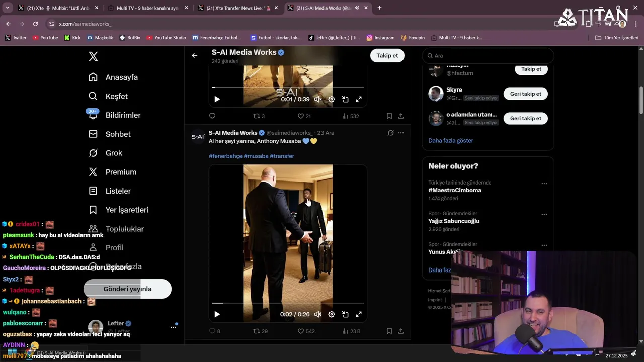Open settings gear of upper video
Screen dimensions: 644x362
pos(332,99)
